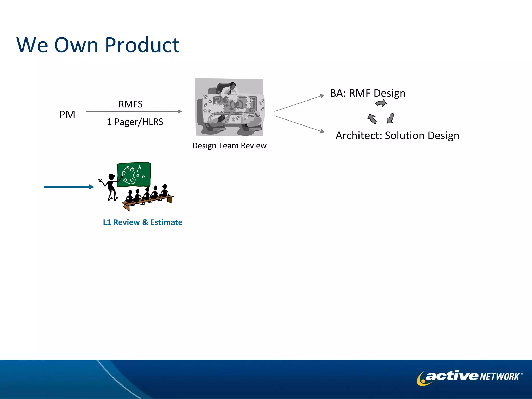Click the L1 Review & Estimate label
The height and width of the screenshot is (399, 532).
[x=143, y=222]
